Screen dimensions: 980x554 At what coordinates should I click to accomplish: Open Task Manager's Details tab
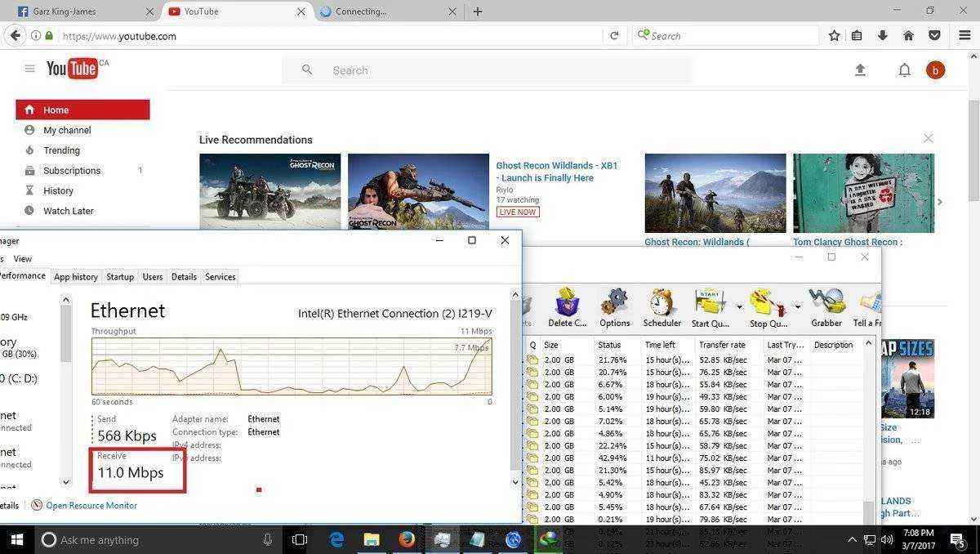184,277
